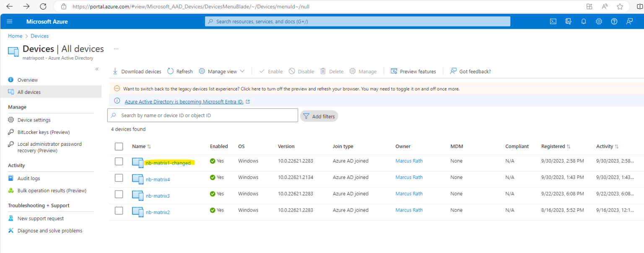Open the Azure Cloud Shell icon

553,21
